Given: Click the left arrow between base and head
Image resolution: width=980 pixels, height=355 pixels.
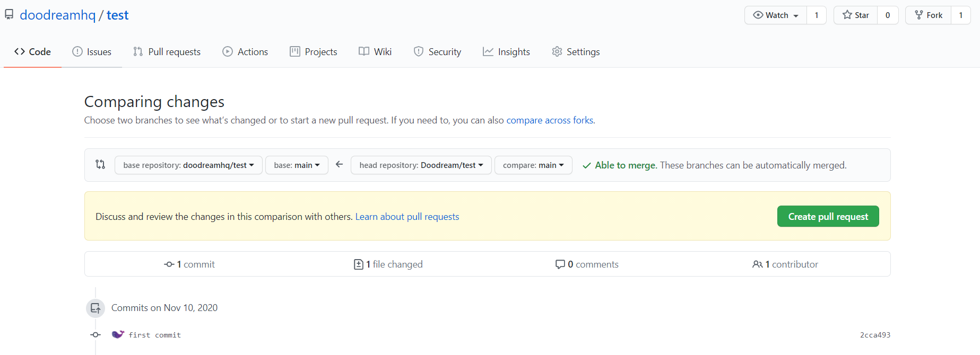Looking at the screenshot, I should [340, 164].
